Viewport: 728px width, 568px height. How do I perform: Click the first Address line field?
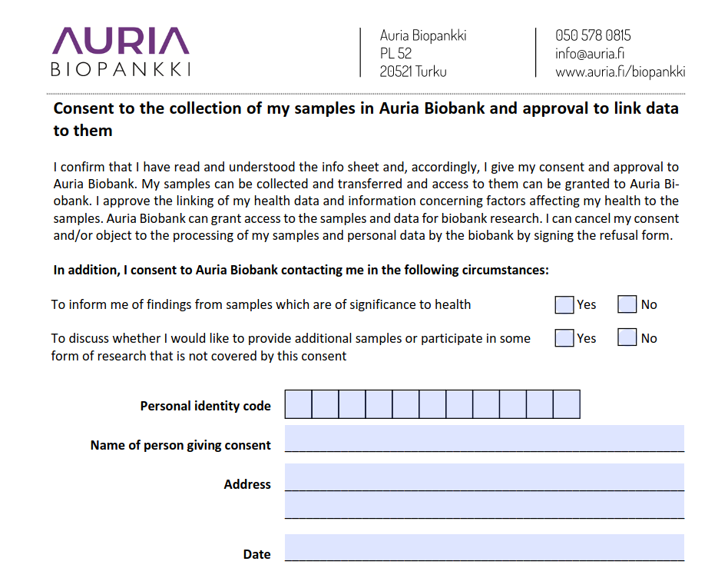(x=484, y=477)
